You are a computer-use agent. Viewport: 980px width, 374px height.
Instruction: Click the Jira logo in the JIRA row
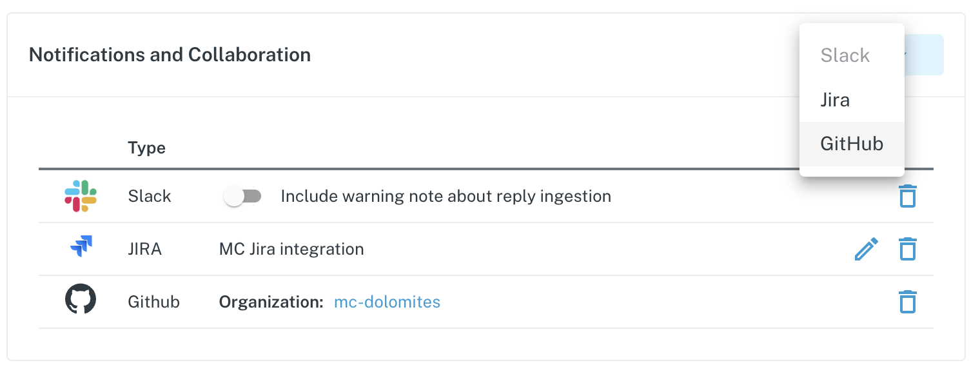(x=81, y=248)
